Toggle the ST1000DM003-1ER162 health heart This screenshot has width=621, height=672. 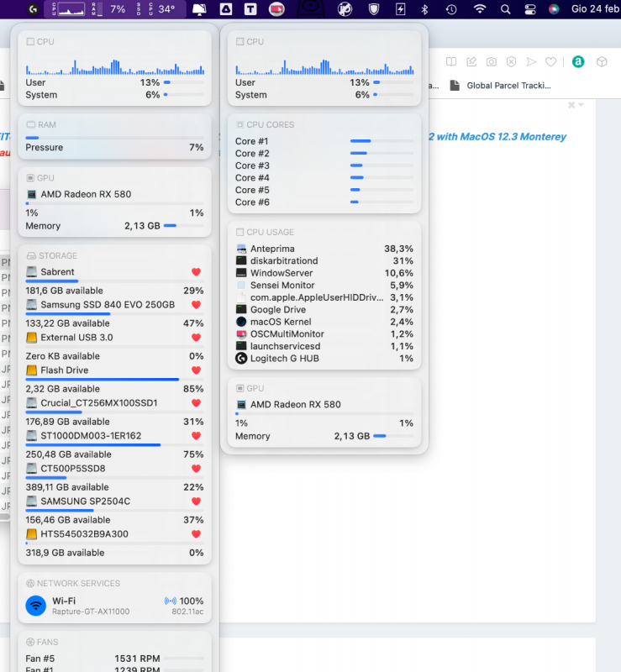[196, 436]
